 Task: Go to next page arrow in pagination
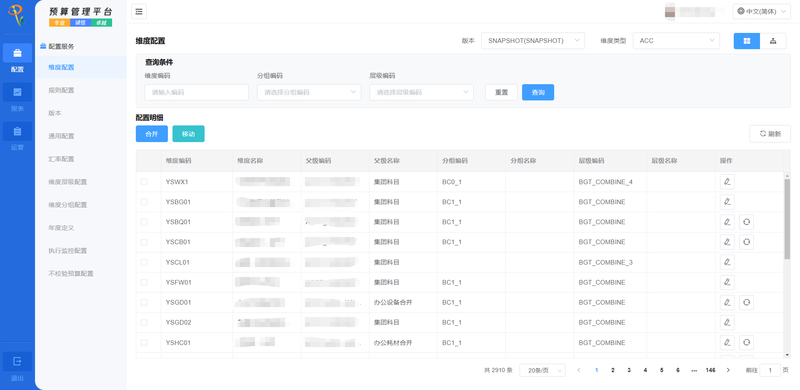coord(728,370)
